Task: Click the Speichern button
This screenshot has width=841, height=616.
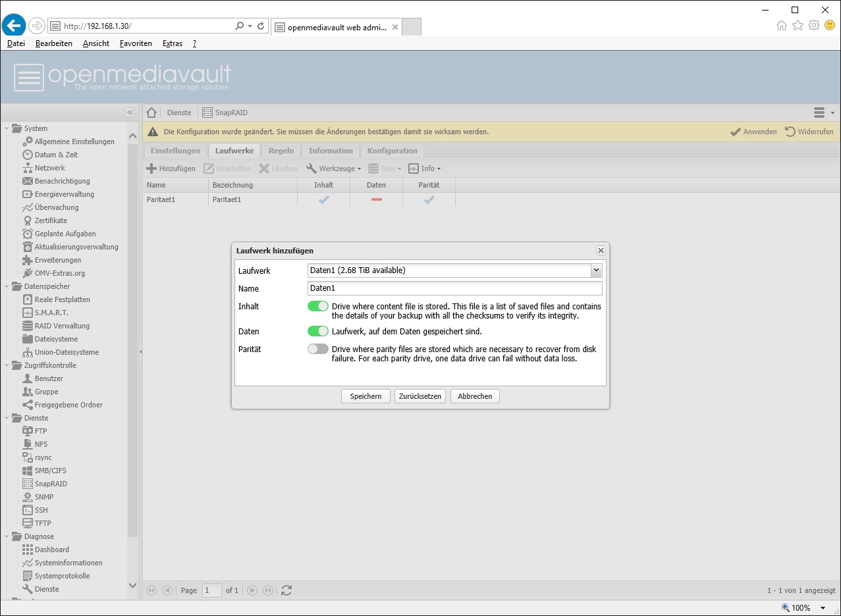Action: tap(366, 396)
